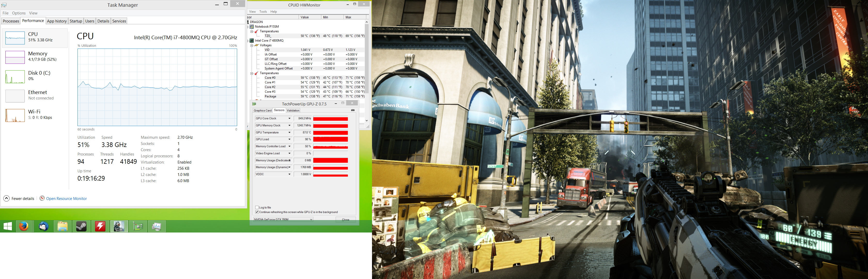Screen dimensions: 868x279
Task: Open the Task Manager File menu
Action: pyautogui.click(x=5, y=13)
